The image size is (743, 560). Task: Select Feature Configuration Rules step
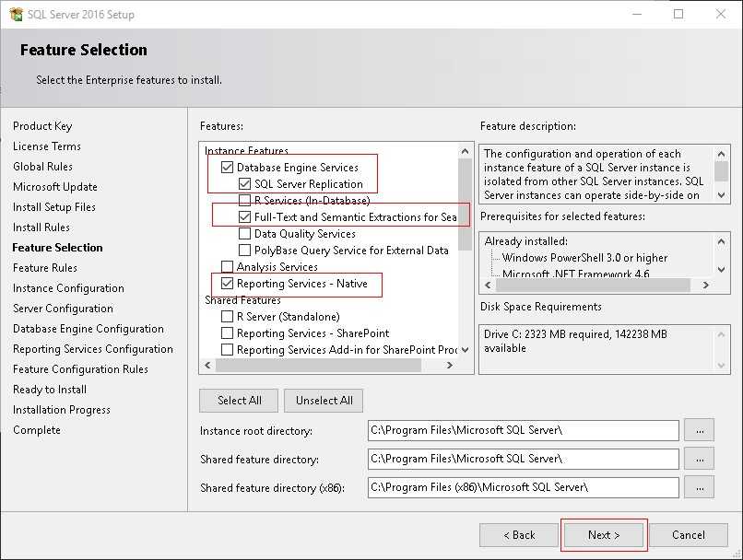pyautogui.click(x=80, y=369)
